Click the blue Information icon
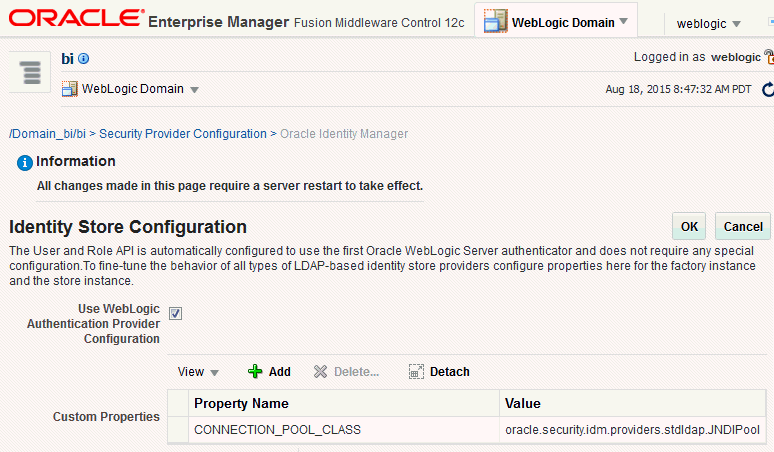This screenshot has width=774, height=452. [25, 162]
